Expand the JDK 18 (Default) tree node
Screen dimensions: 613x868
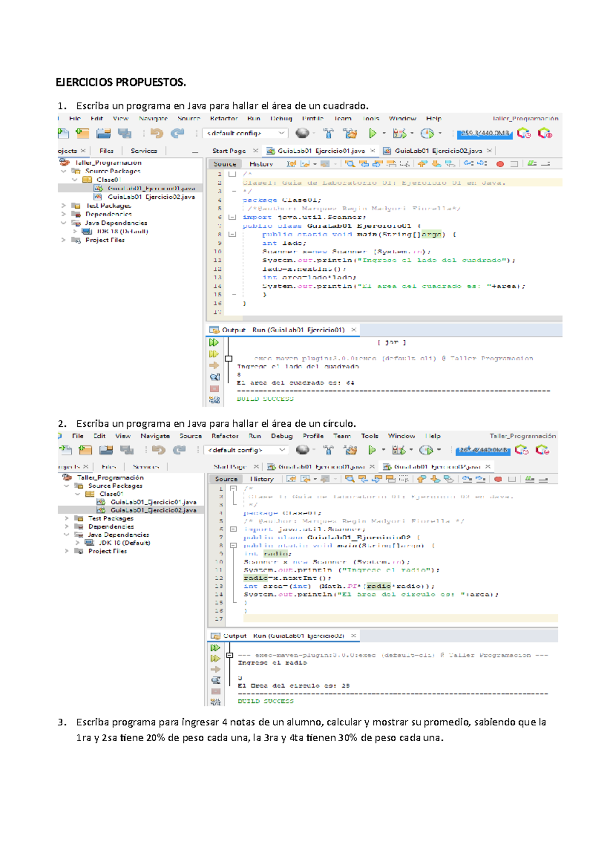click(x=75, y=231)
